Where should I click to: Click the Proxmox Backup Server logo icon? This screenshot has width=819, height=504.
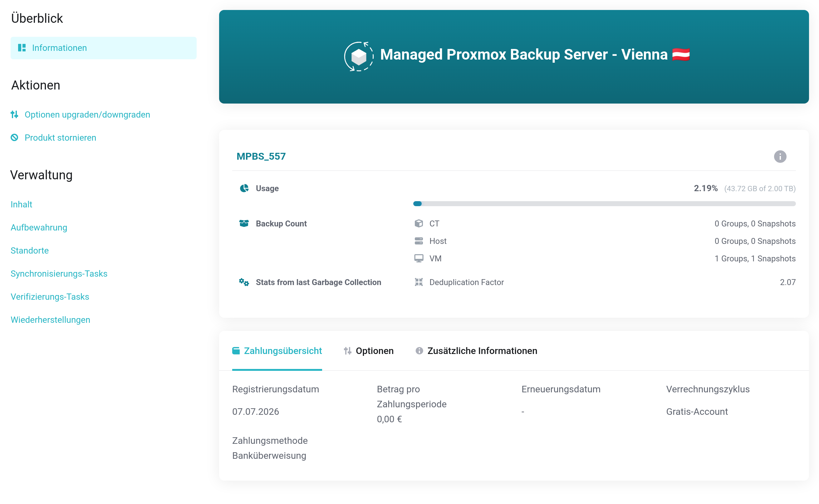coord(359,56)
